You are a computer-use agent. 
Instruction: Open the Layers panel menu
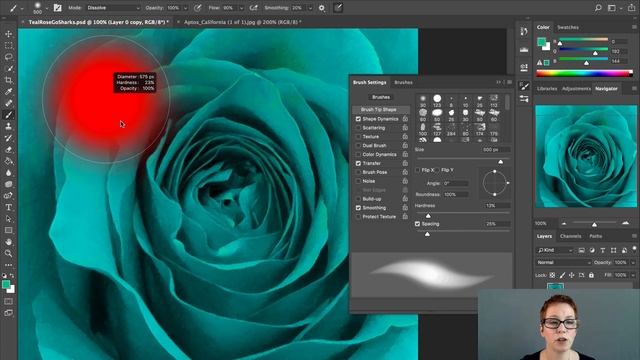(634, 236)
